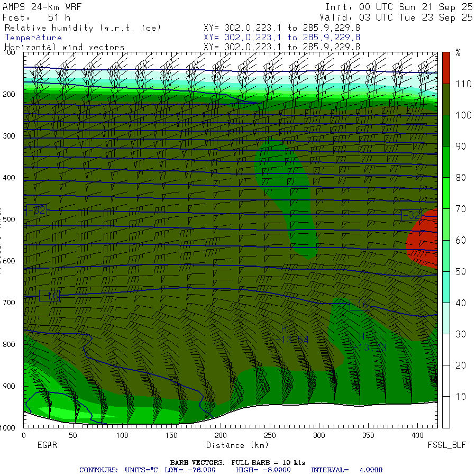476x476 pixels.
Task: Select the XY coordinates beside Relative humidity
Action: point(282,28)
